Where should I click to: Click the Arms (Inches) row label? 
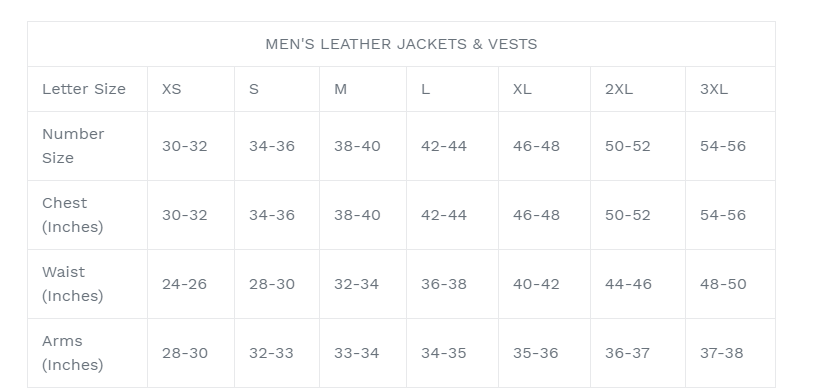click(x=73, y=353)
